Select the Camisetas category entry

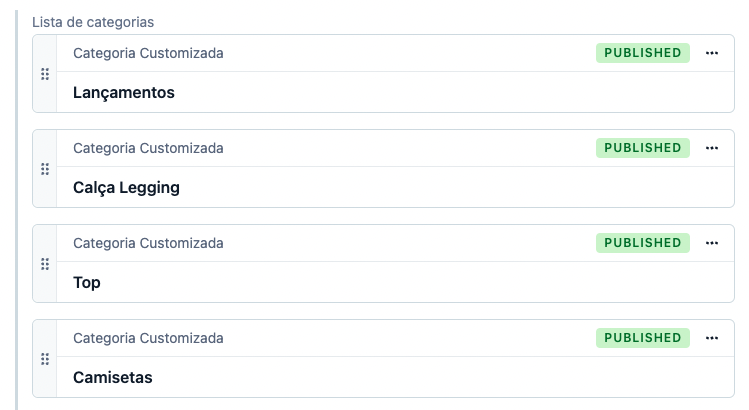(113, 378)
